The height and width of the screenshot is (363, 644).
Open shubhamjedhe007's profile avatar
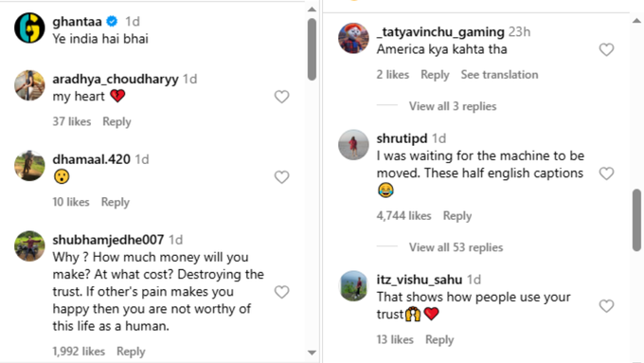click(29, 245)
